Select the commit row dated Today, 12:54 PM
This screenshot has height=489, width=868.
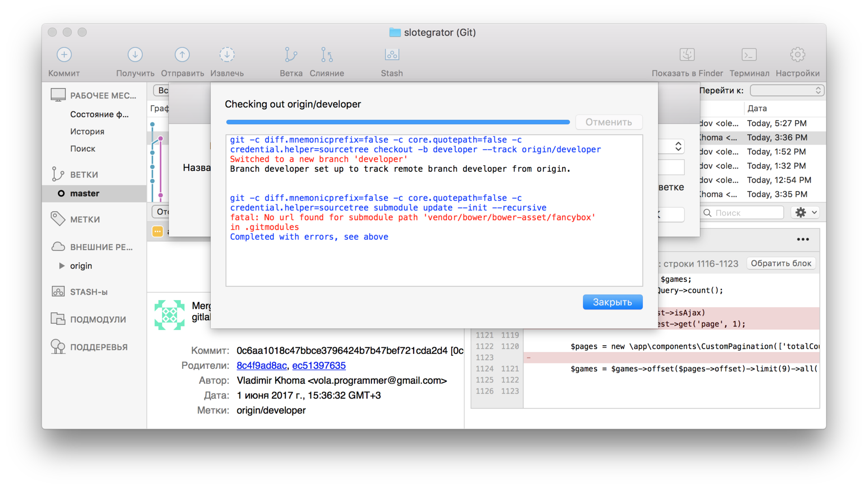763,180
